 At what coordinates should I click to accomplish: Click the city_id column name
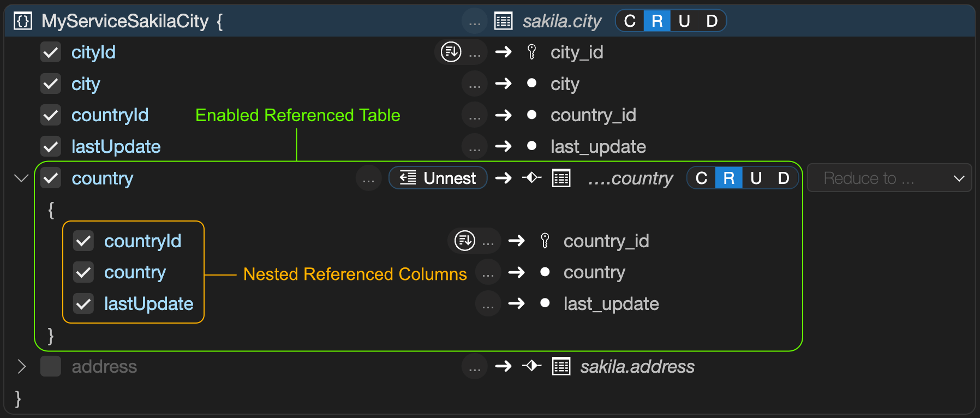pos(577,52)
